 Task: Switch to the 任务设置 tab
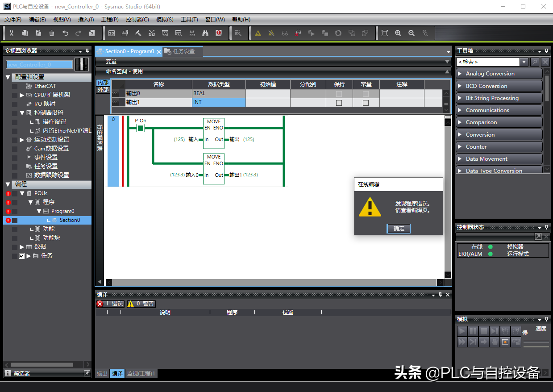point(183,51)
